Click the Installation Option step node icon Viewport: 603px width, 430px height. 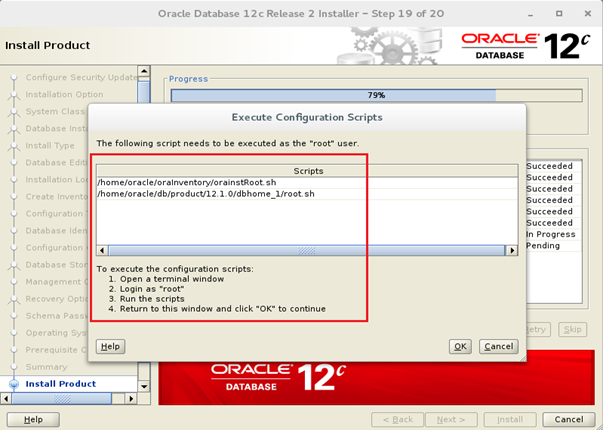tap(14, 95)
